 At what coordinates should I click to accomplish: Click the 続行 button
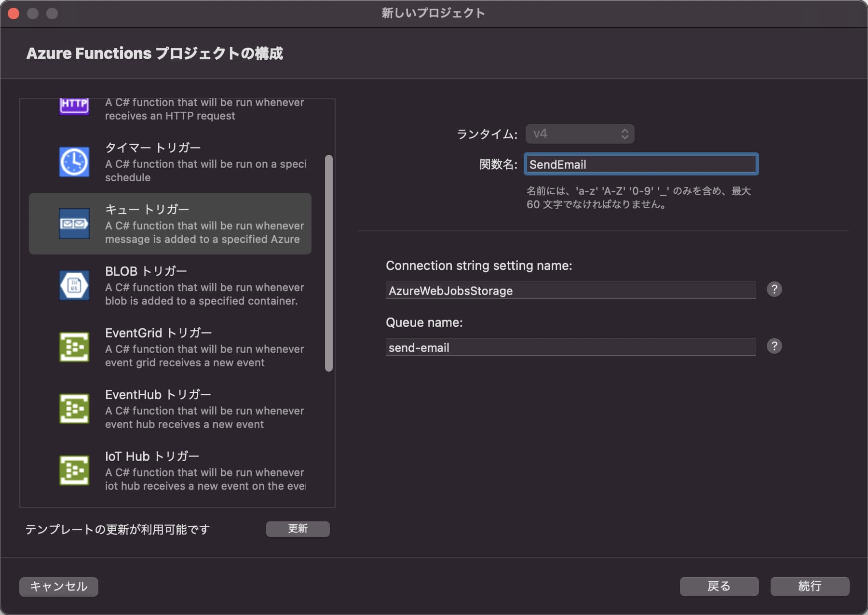pos(810,587)
